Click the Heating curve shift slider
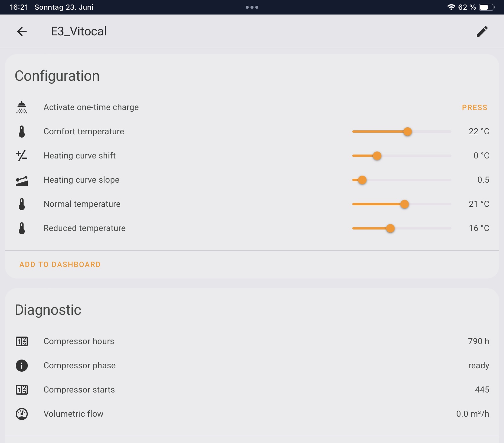The height and width of the screenshot is (443, 504). (x=402, y=156)
